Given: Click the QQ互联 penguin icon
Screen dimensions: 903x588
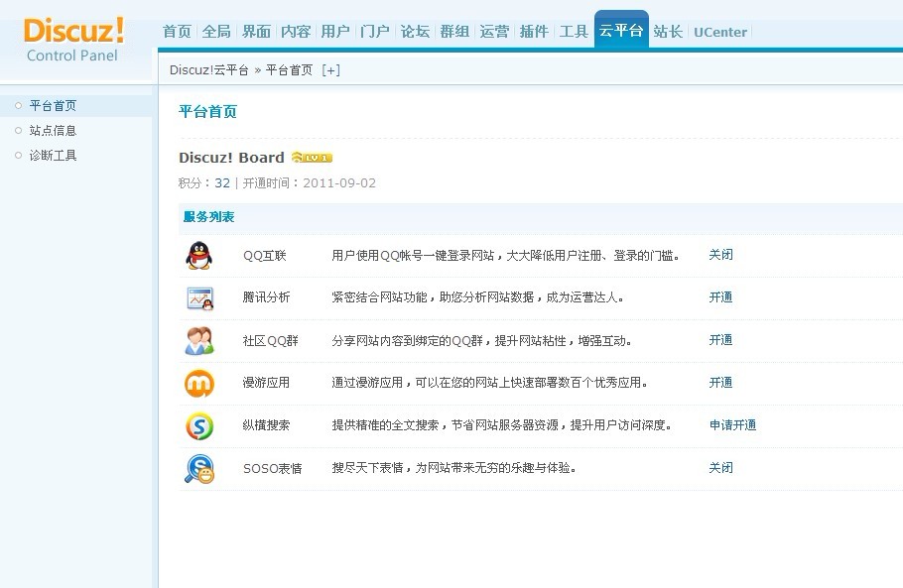Looking at the screenshot, I should pyautogui.click(x=199, y=256).
